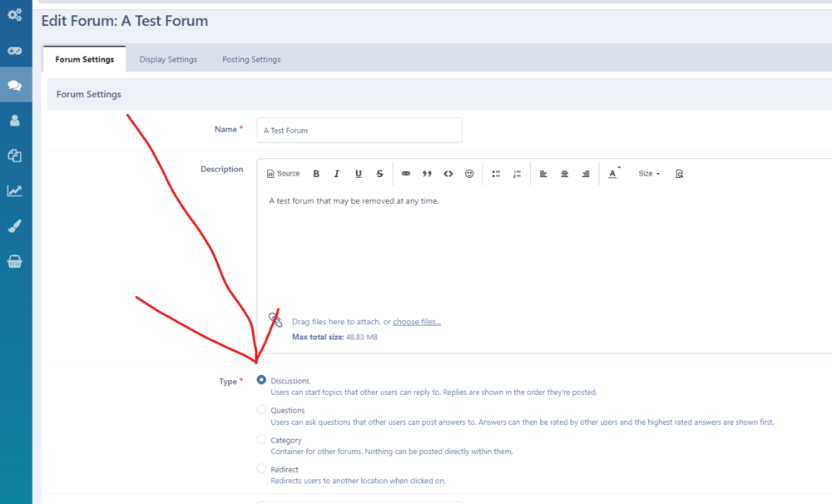Choose the Category forum type
Image resolution: width=832 pixels, height=504 pixels.
click(x=262, y=439)
